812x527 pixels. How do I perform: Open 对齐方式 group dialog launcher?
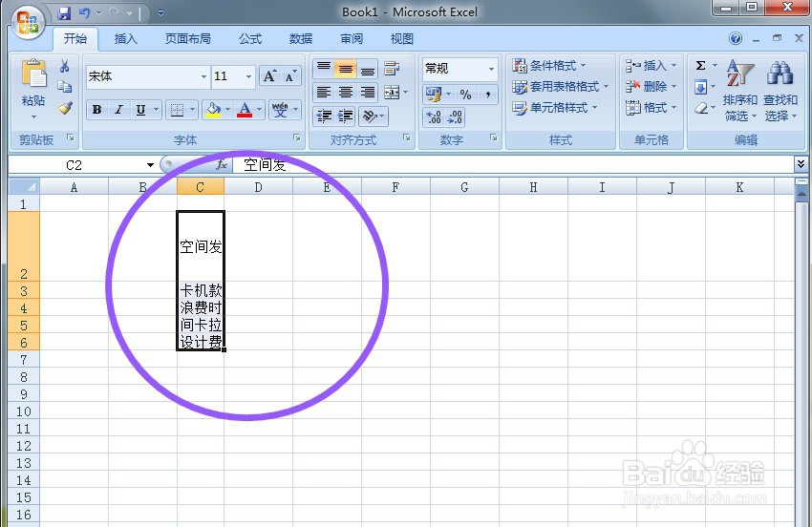pos(407,137)
